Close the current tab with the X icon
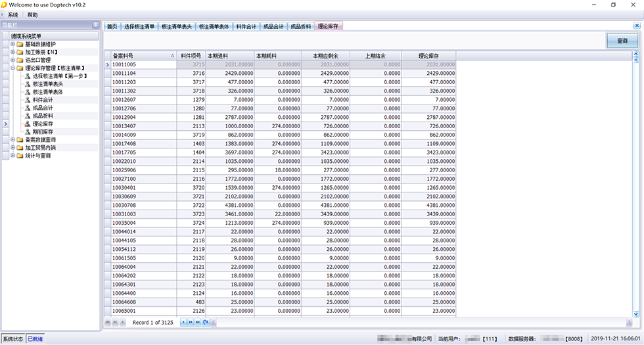 [636, 26]
